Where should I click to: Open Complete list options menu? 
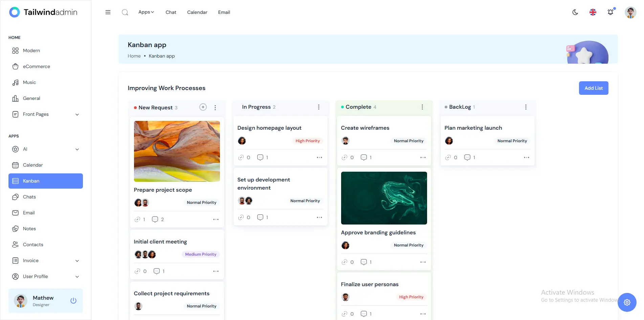pyautogui.click(x=422, y=107)
